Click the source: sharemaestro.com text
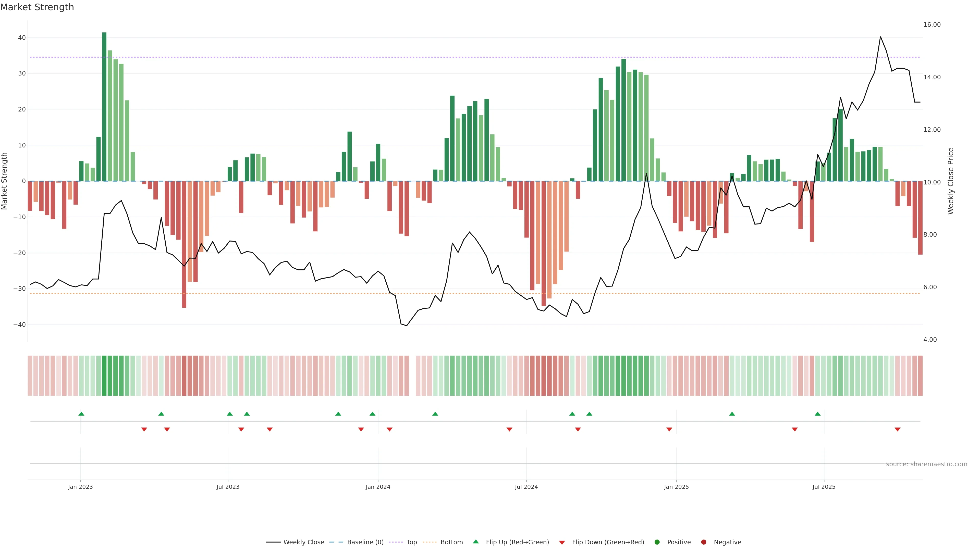The image size is (980, 551). 926,464
